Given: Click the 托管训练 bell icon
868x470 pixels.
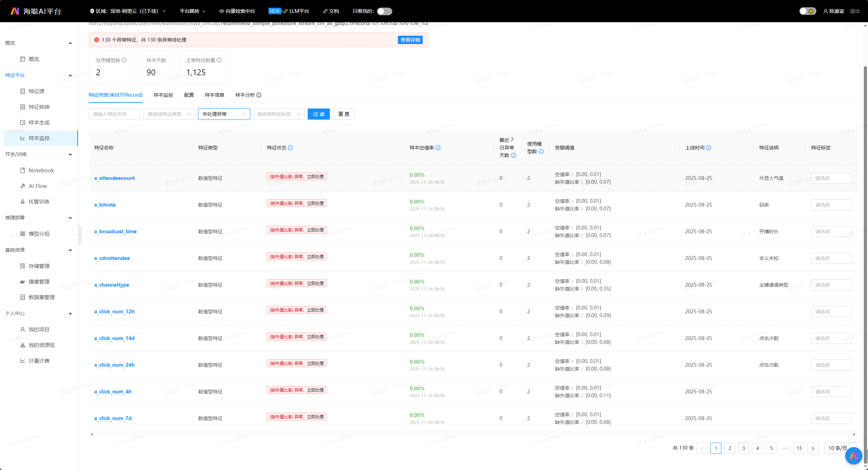Looking at the screenshot, I should click(x=23, y=201).
